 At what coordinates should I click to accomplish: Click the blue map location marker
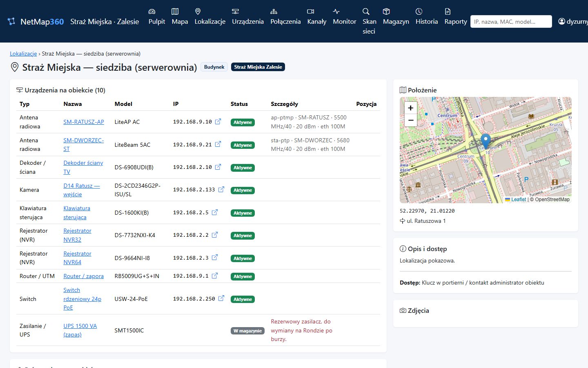[486, 141]
